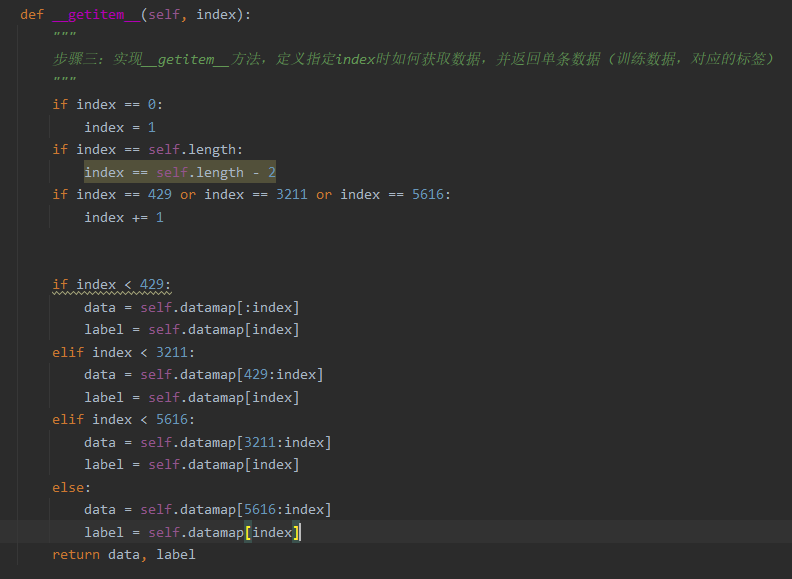
Task: Click 'data = self.datamap[5616:index]' line
Action: tap(208, 509)
